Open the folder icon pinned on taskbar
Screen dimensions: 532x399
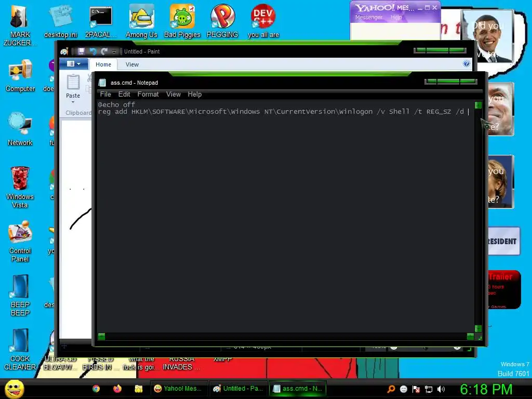(x=138, y=389)
